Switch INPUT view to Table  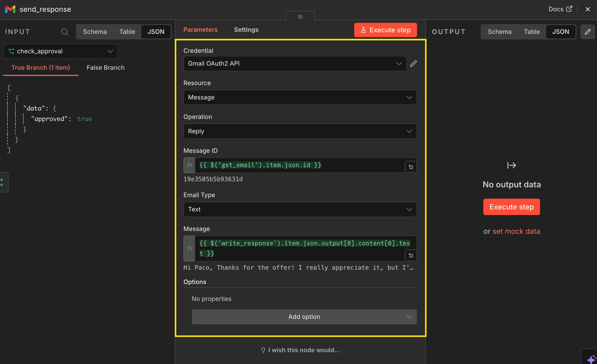click(127, 32)
